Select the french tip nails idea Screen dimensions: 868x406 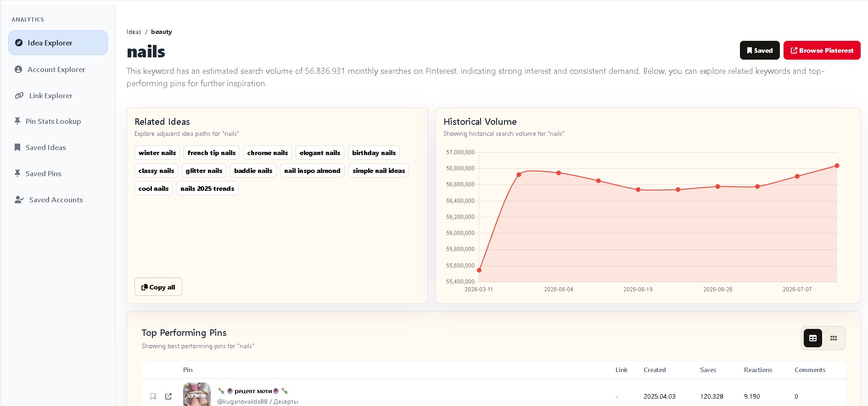(212, 153)
